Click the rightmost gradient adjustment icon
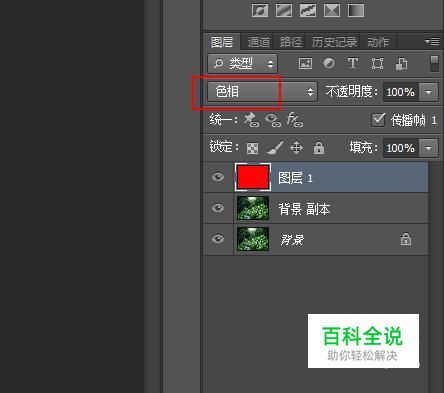Viewport: 444px width, 393px height. 356,11
